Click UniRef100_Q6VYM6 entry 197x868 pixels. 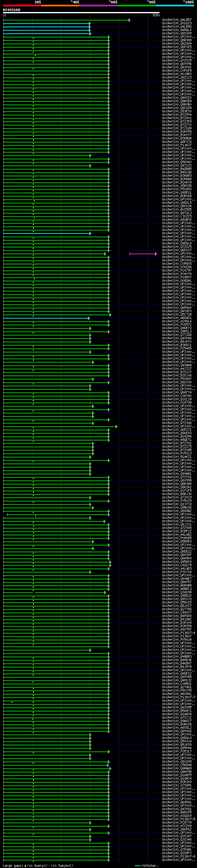(x=177, y=64)
